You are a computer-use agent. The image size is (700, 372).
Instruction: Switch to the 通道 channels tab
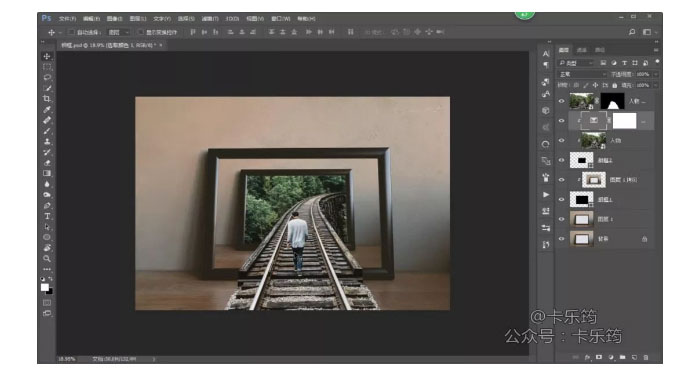pos(582,50)
